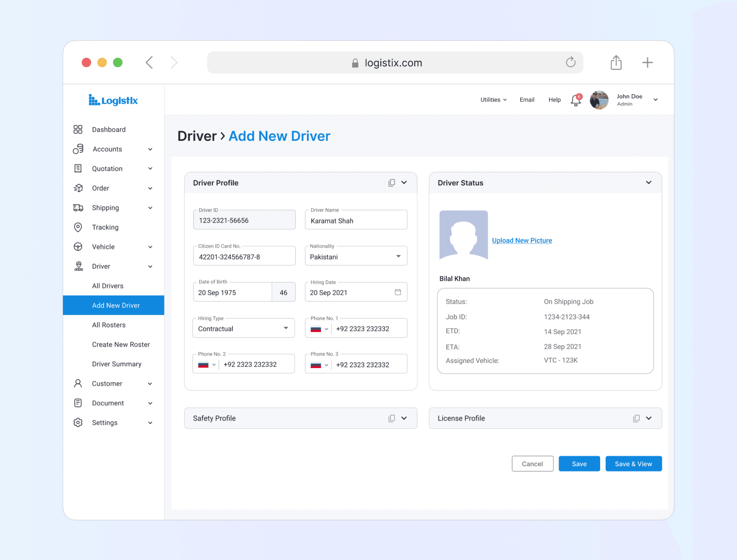Click Upload New Picture link
Screen dimensions: 737x560
click(522, 241)
